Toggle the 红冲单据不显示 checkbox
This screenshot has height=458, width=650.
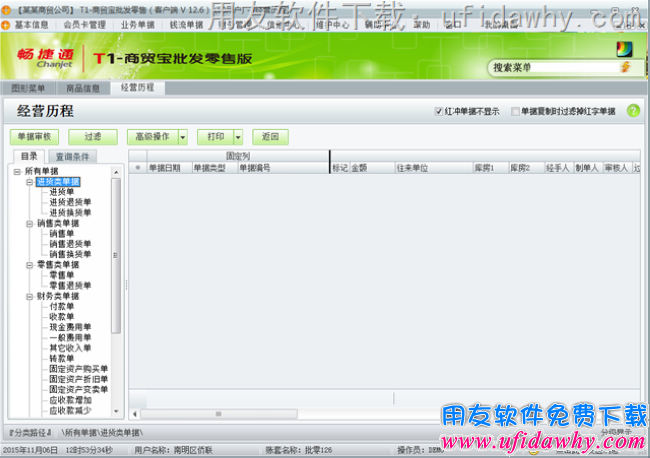439,111
